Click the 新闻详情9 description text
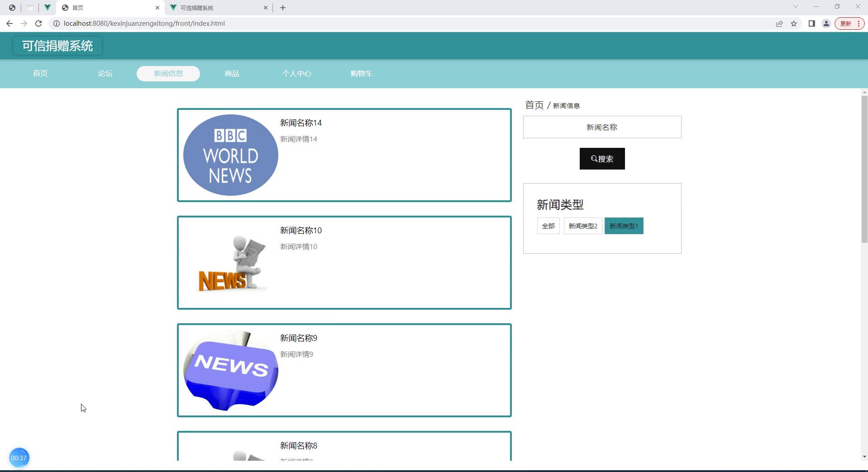 tap(296, 354)
